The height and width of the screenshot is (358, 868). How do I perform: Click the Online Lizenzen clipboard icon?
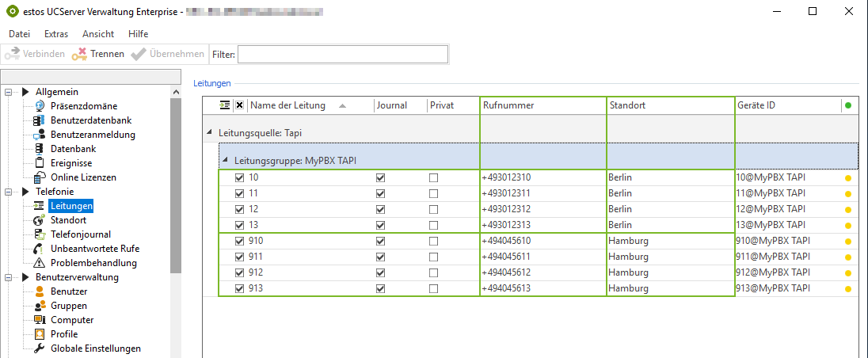[40, 177]
